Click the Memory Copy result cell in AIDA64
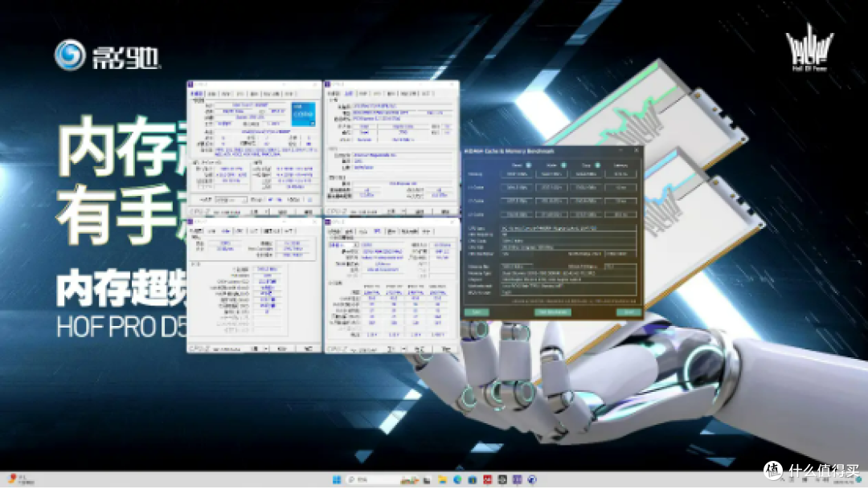 (586, 174)
